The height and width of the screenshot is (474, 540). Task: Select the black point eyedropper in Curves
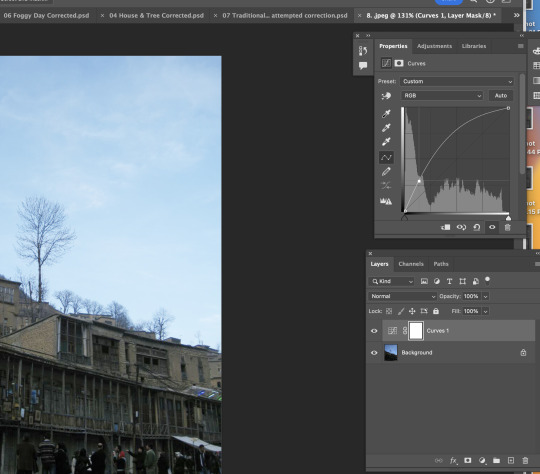[x=386, y=113]
